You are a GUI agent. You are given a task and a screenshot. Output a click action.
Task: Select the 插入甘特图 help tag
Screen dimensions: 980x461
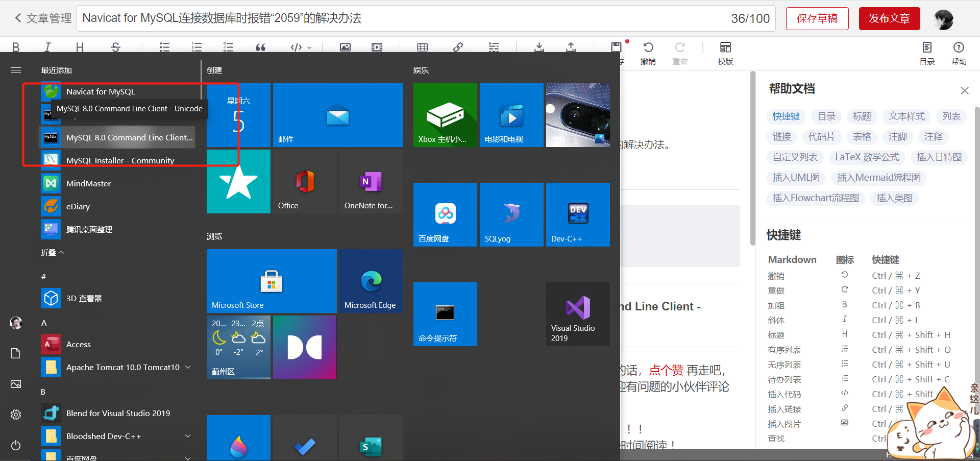click(x=939, y=157)
